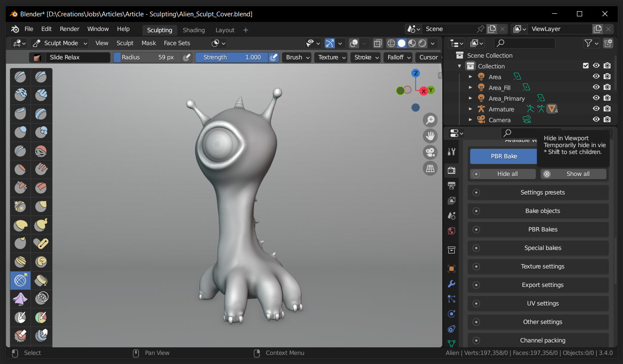Uncheck the Collection exclude checkbox
The height and width of the screenshot is (364, 623).
click(586, 66)
